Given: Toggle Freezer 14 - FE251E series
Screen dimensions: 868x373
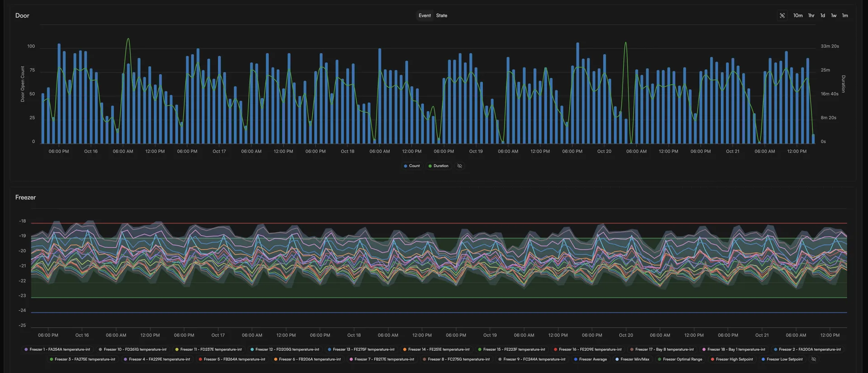Looking at the screenshot, I should [436, 349].
